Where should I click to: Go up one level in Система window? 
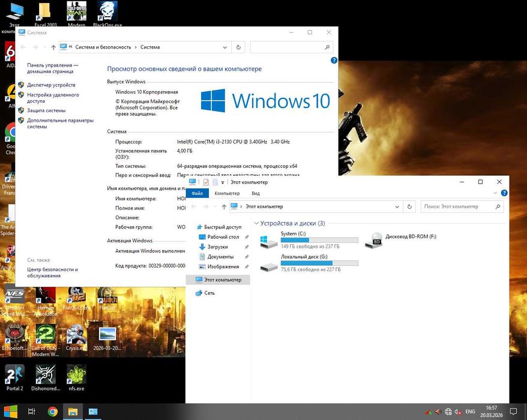pyautogui.click(x=53, y=47)
